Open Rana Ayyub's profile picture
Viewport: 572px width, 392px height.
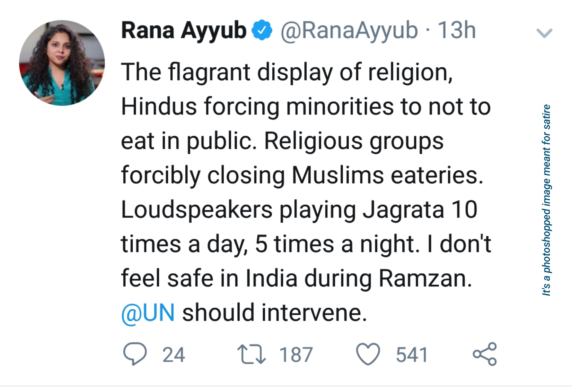pyautogui.click(x=62, y=63)
